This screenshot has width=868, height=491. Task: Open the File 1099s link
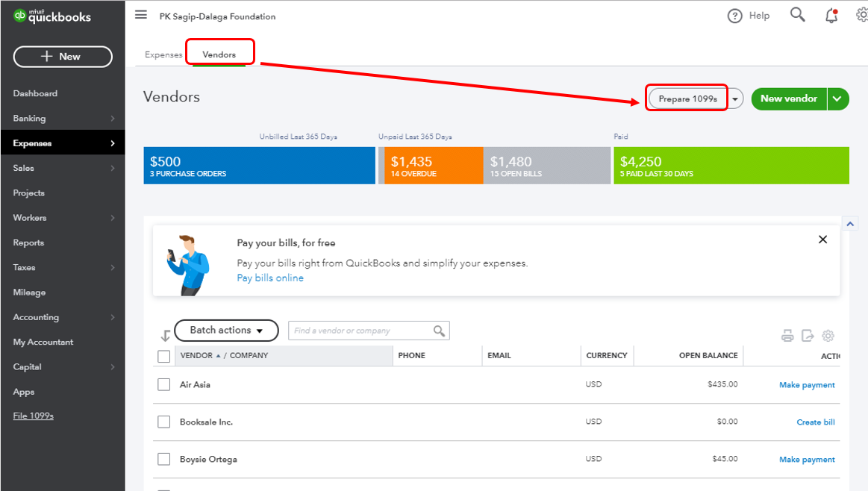coord(34,416)
